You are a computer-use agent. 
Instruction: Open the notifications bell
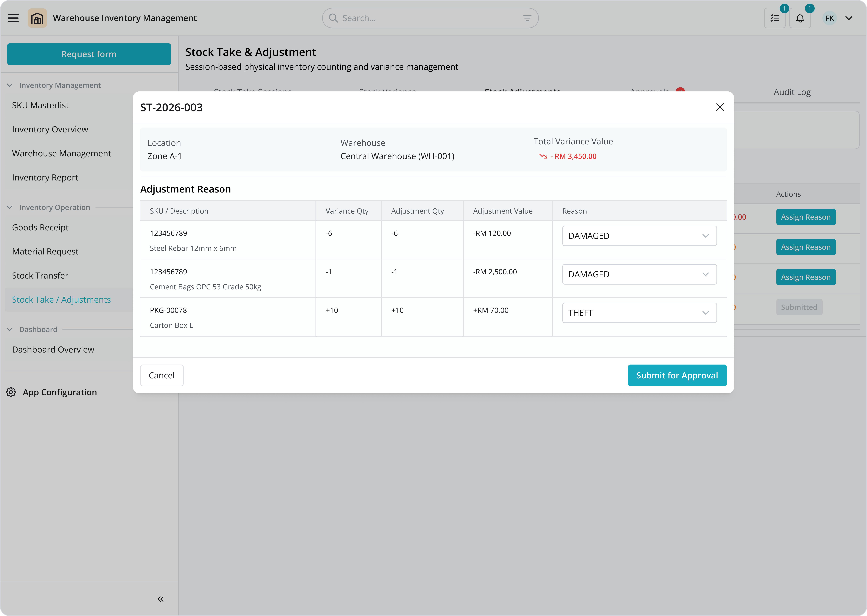[x=800, y=18]
